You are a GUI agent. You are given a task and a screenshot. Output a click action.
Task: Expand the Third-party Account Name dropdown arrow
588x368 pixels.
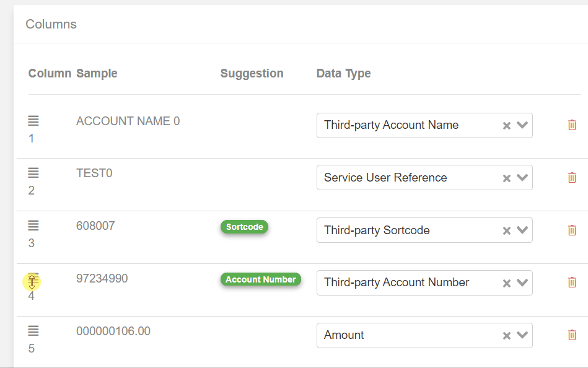click(522, 125)
